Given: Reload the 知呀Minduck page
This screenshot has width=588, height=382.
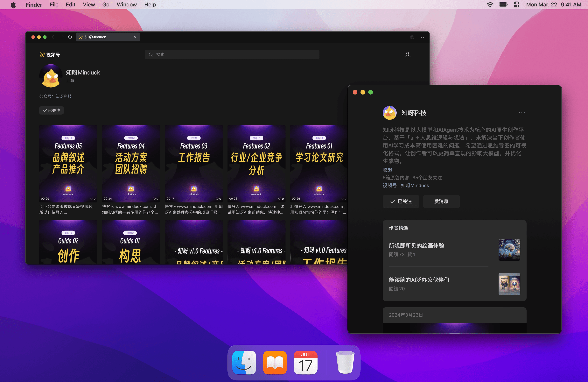Looking at the screenshot, I should coord(70,37).
